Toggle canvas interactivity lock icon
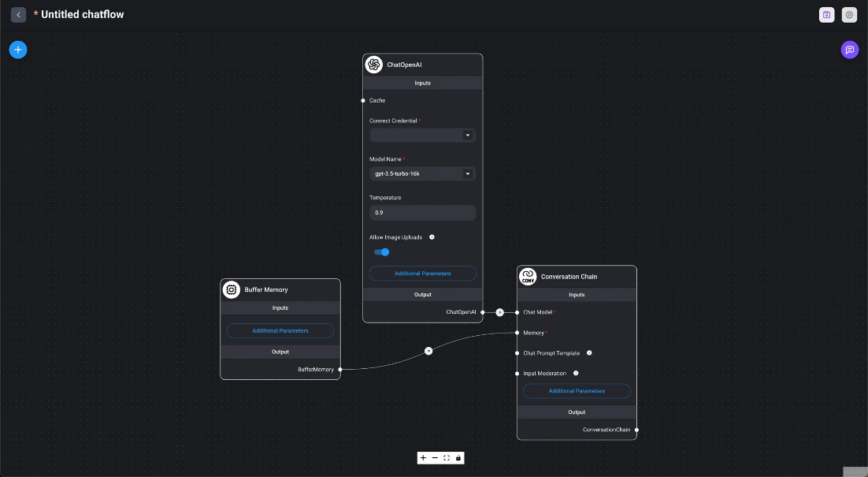This screenshot has height=477, width=868. 458,458
